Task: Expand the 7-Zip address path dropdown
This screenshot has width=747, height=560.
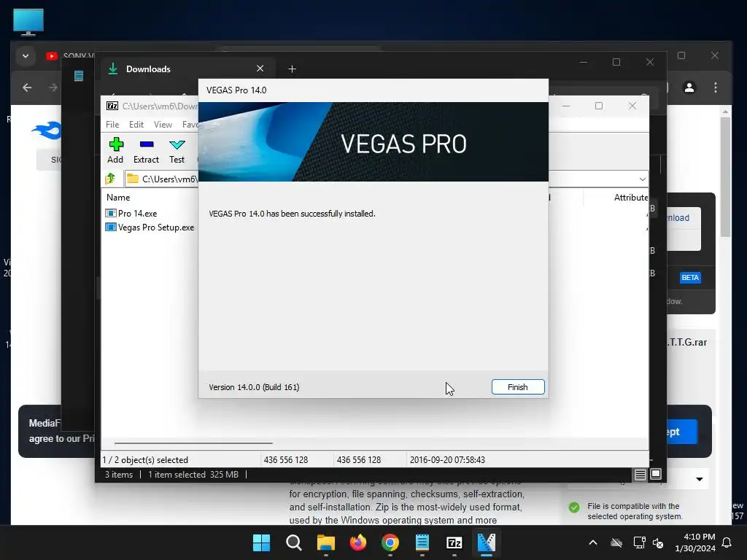Action: click(642, 179)
